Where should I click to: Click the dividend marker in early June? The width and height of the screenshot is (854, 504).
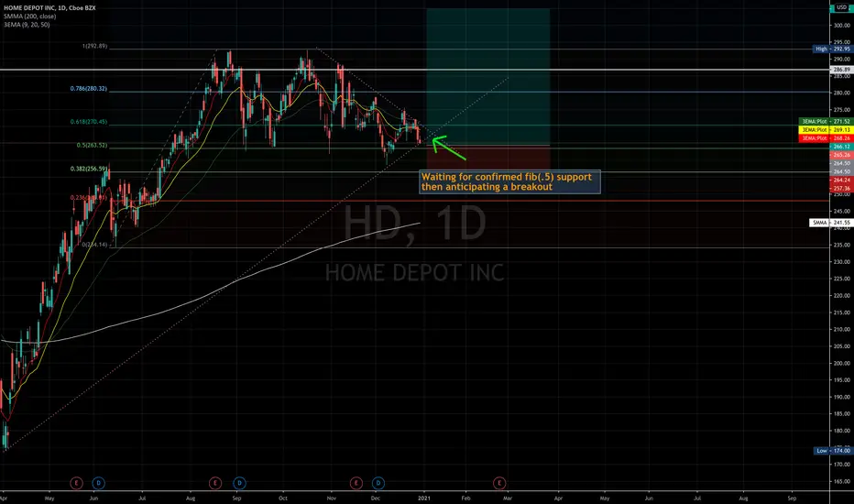pos(98,483)
